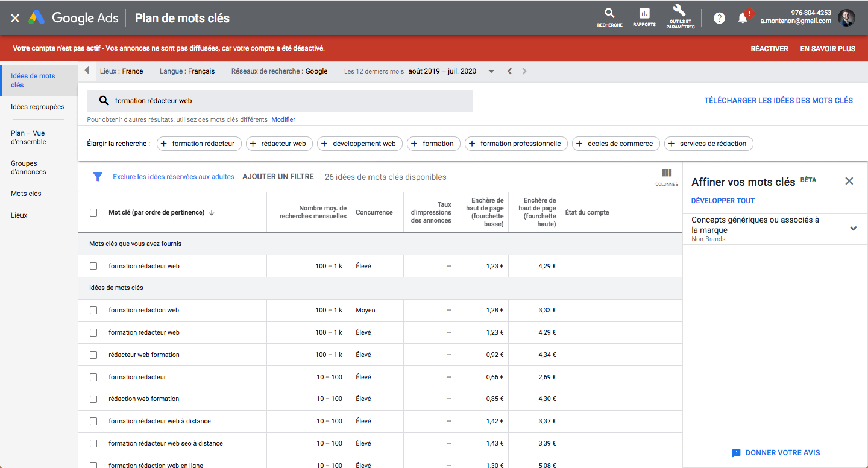Go to previous date range arrow
The height and width of the screenshot is (468, 868).
coord(509,71)
